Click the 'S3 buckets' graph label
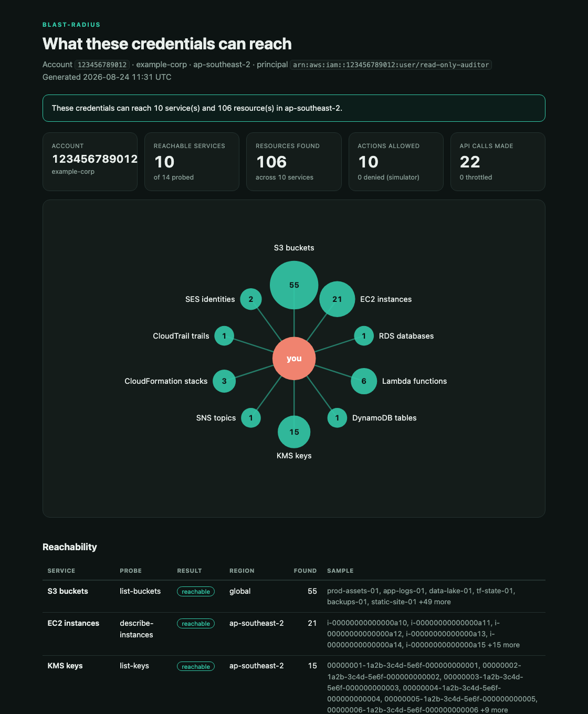Screen dimensions: 588x714 point(294,248)
